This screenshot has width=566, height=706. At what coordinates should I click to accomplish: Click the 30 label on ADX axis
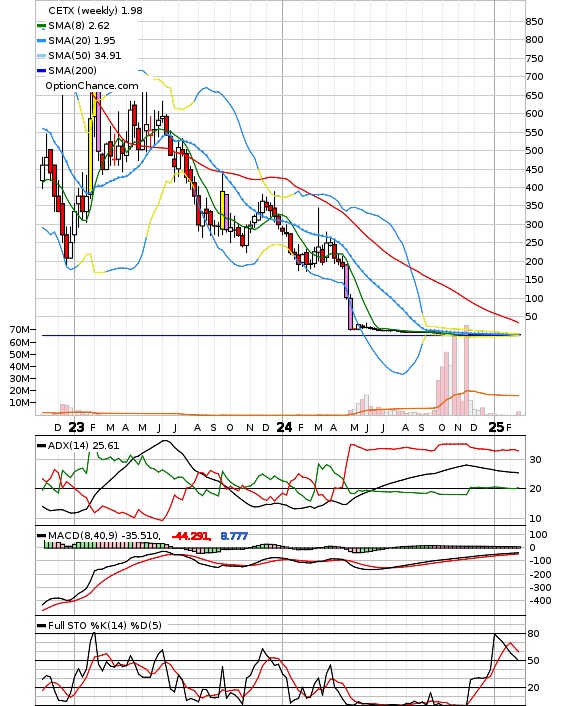click(x=535, y=460)
